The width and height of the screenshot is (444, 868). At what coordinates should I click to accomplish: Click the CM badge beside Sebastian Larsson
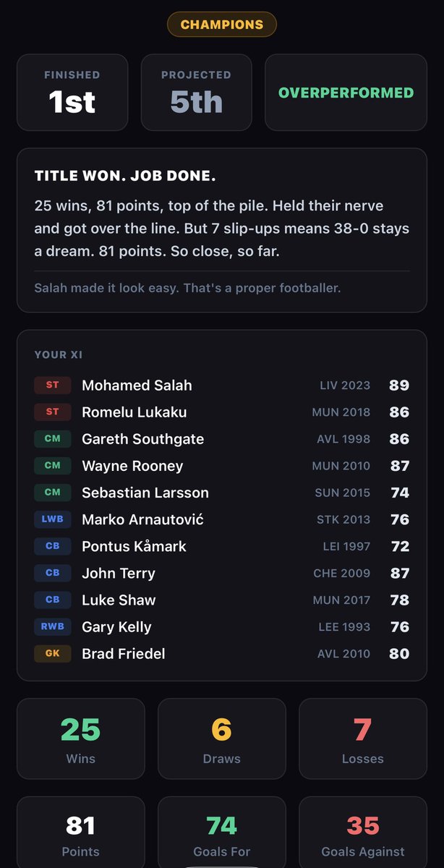[x=52, y=492]
